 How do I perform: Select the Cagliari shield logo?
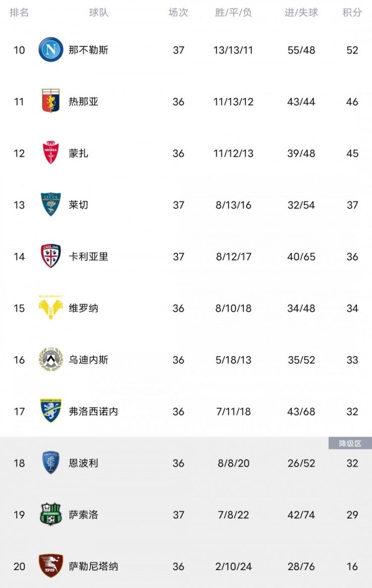coord(51,256)
